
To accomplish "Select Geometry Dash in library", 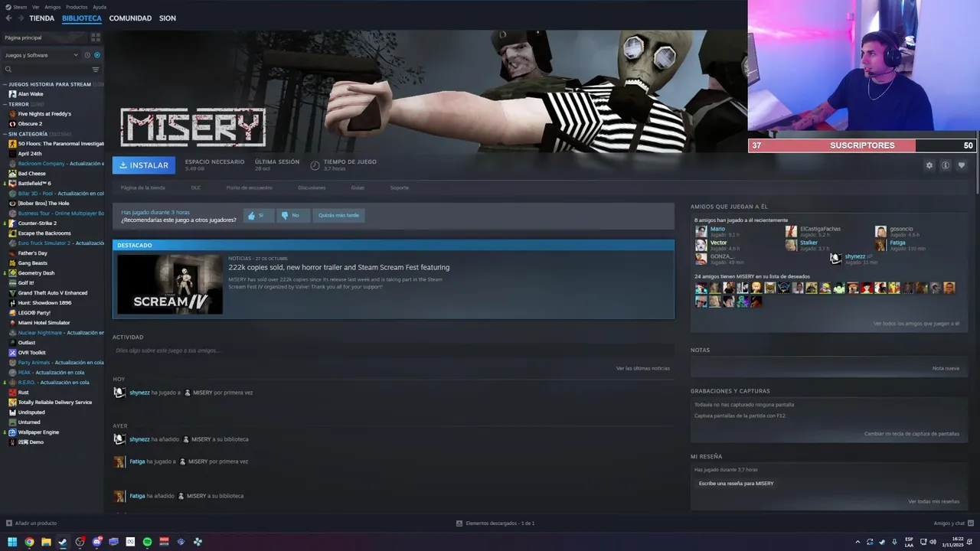I will (36, 273).
